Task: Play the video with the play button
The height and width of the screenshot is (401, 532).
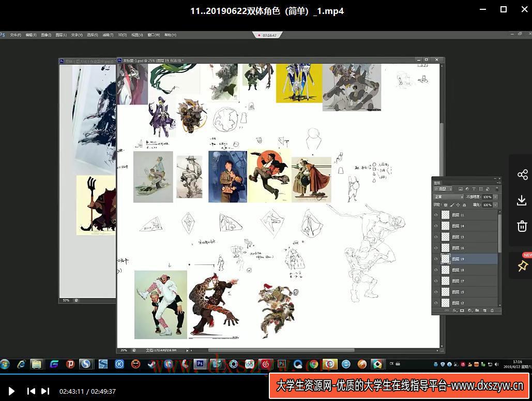Action: (x=11, y=391)
